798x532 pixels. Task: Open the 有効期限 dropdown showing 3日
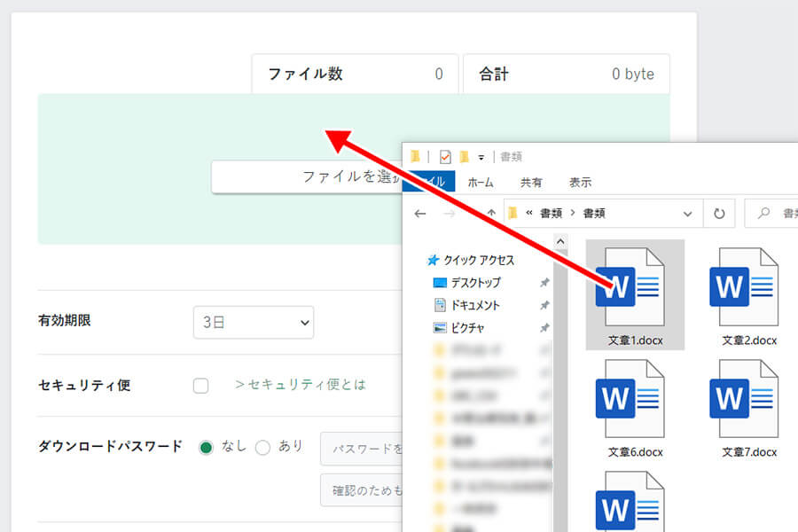[254, 322]
